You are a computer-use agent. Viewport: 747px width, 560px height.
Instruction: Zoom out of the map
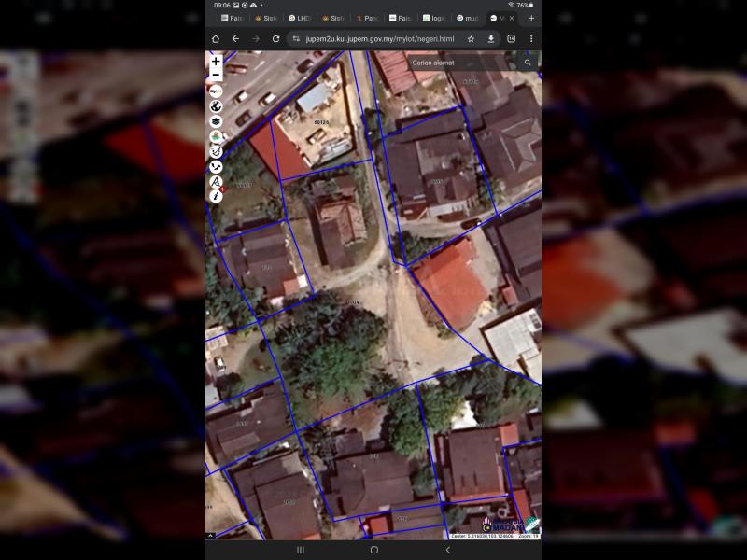[216, 75]
